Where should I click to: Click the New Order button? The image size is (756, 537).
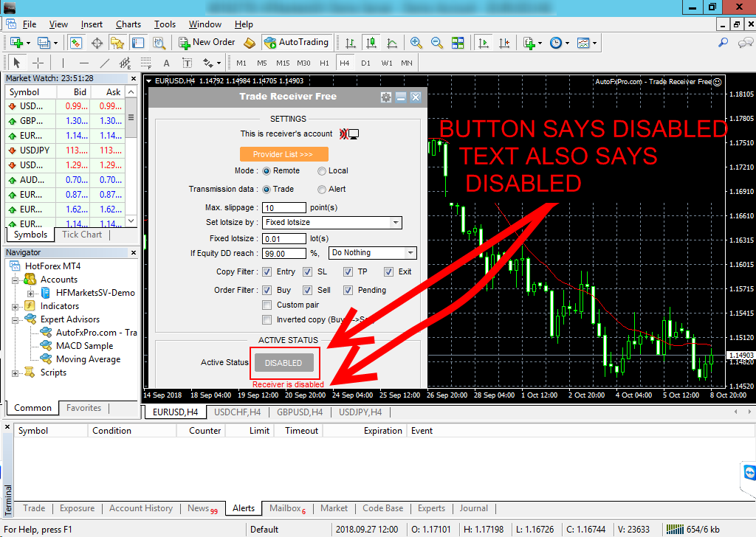pos(207,42)
